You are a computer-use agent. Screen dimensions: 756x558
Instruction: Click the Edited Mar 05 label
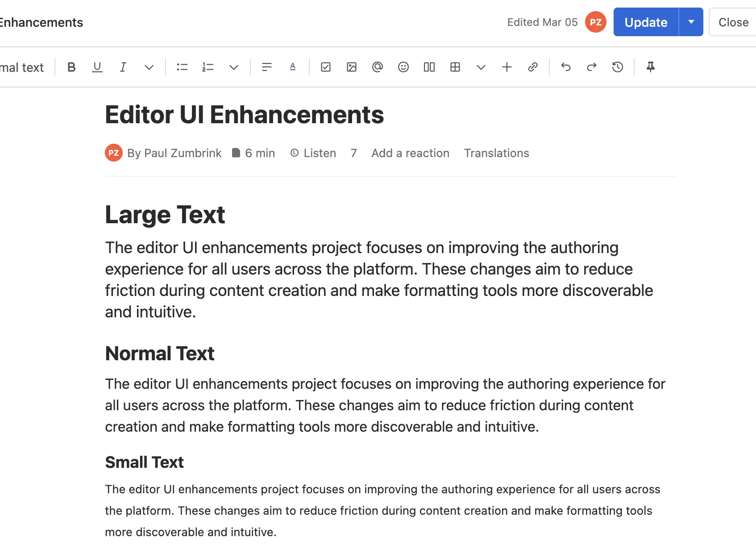click(x=543, y=22)
